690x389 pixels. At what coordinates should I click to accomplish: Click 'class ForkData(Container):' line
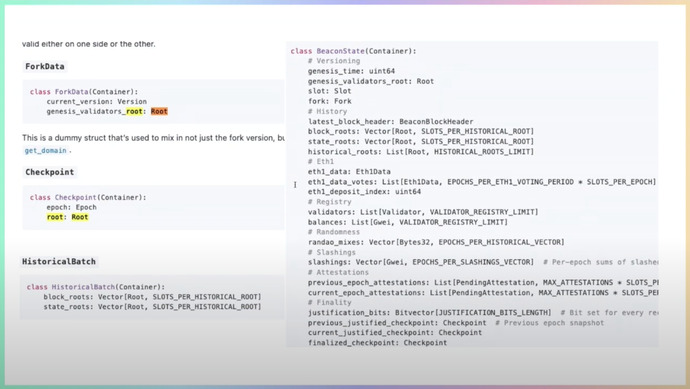84,92
